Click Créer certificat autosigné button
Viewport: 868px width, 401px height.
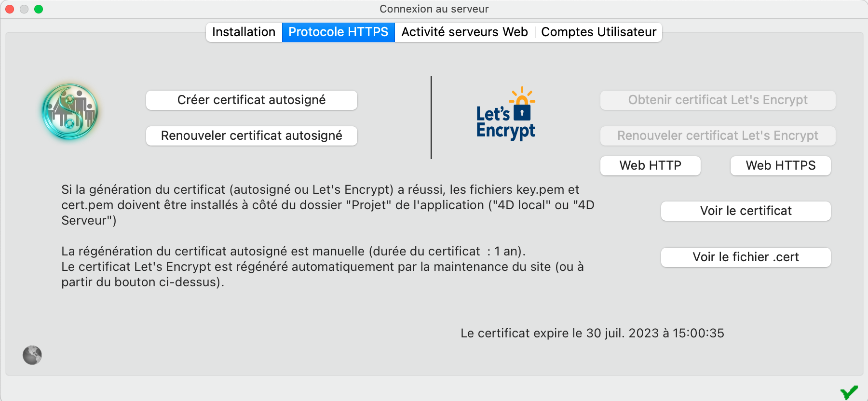(252, 100)
